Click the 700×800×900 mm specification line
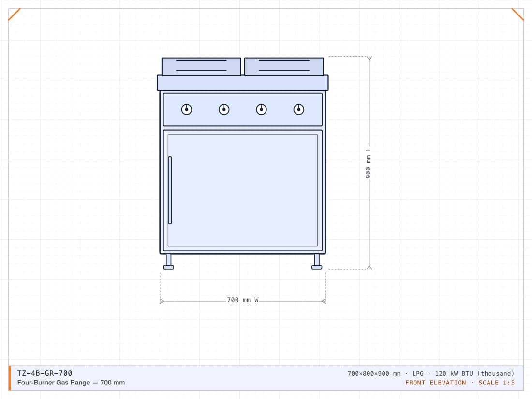The height and width of the screenshot is (399, 532). click(431, 373)
